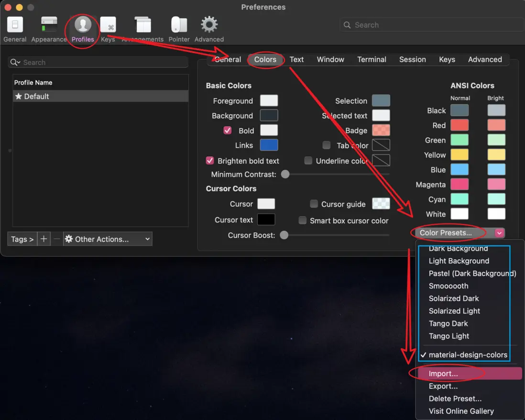Click Import... in presets menu
Screen dimensions: 525x420
(470, 374)
